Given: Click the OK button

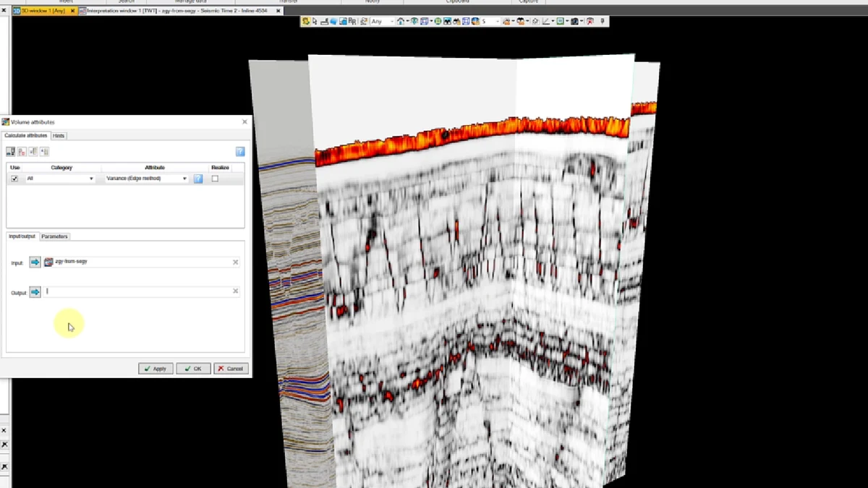Looking at the screenshot, I should coord(193,369).
